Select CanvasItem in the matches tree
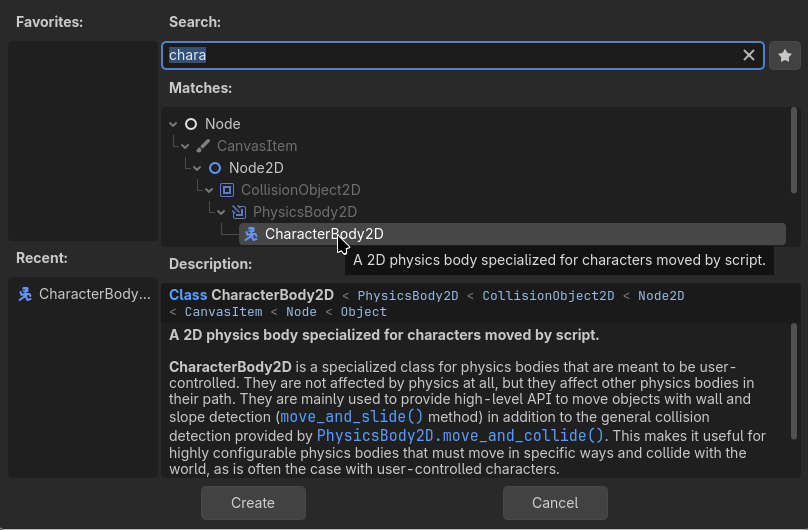The width and height of the screenshot is (808, 530). pos(257,146)
